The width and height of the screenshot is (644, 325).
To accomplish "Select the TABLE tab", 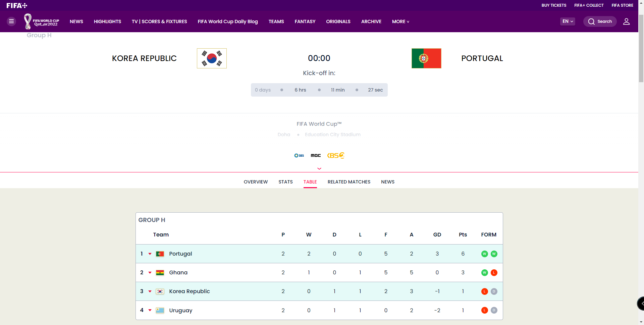I will click(310, 182).
